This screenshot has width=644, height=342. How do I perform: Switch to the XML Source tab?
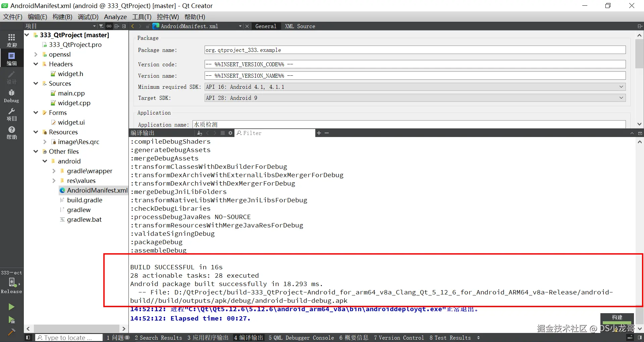(300, 26)
